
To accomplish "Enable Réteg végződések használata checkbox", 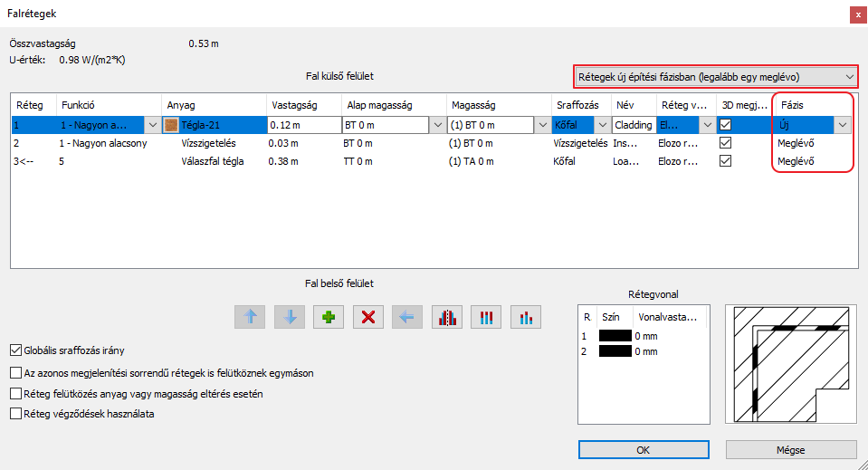I will 16,414.
